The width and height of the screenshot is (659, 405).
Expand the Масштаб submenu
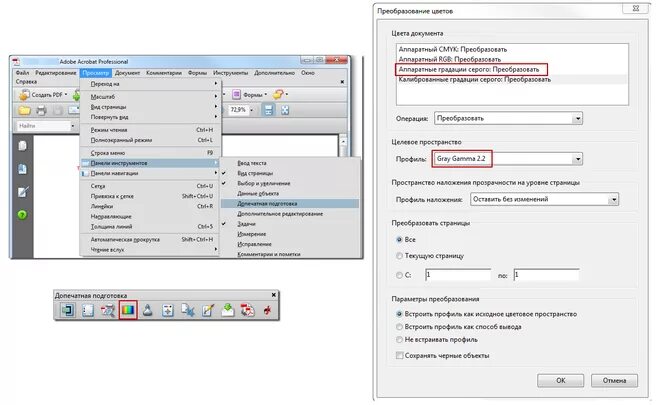point(150,97)
